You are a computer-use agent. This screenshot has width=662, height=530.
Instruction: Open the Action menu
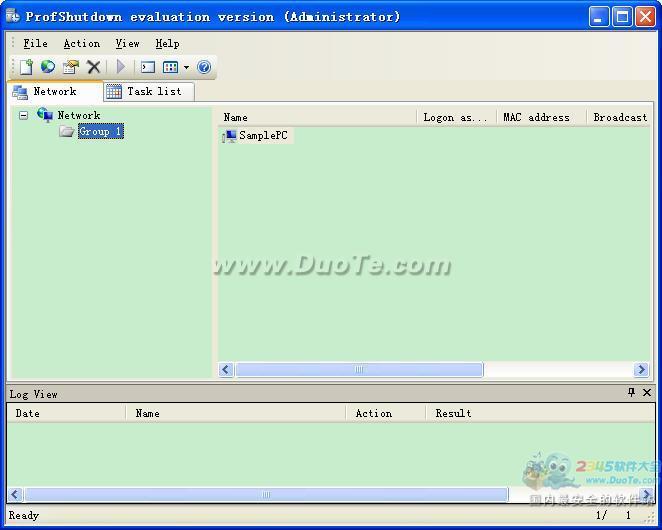(82, 43)
